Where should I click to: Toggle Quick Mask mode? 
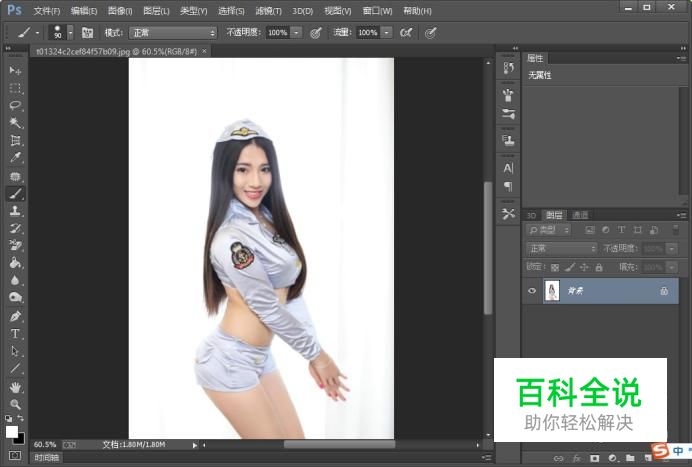tap(15, 455)
